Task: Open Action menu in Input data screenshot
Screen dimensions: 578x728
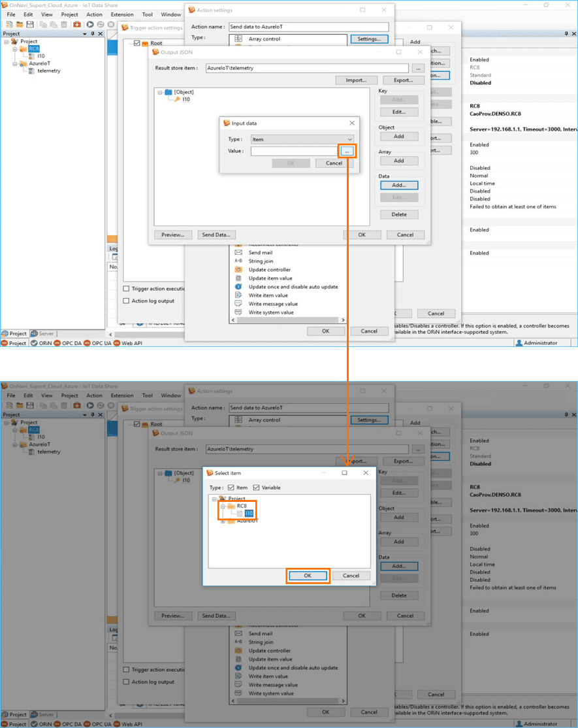Action: tap(94, 14)
